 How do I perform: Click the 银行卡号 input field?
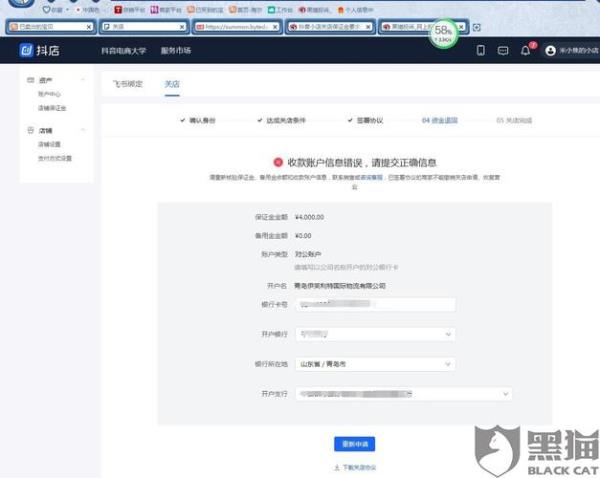375,303
